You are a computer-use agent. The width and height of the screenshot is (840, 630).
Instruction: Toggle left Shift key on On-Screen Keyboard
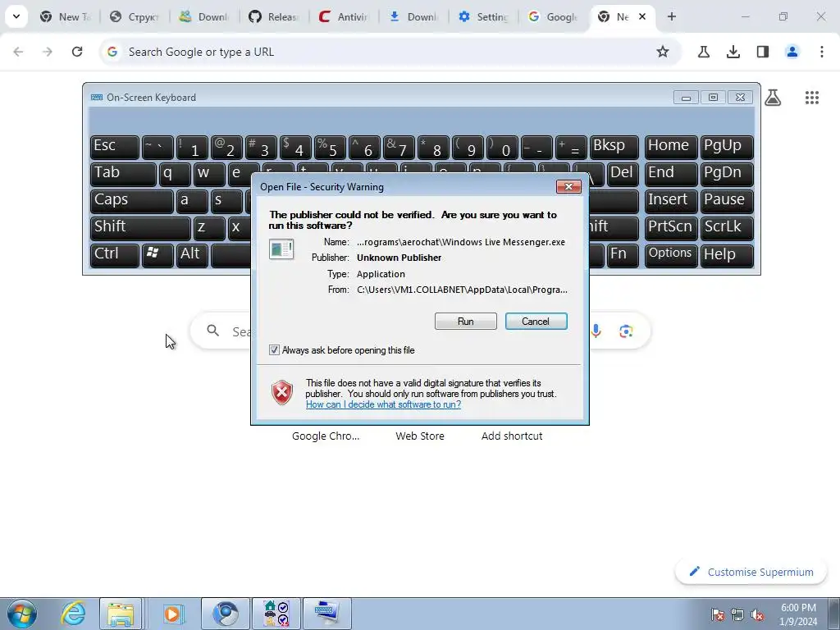pyautogui.click(x=140, y=228)
